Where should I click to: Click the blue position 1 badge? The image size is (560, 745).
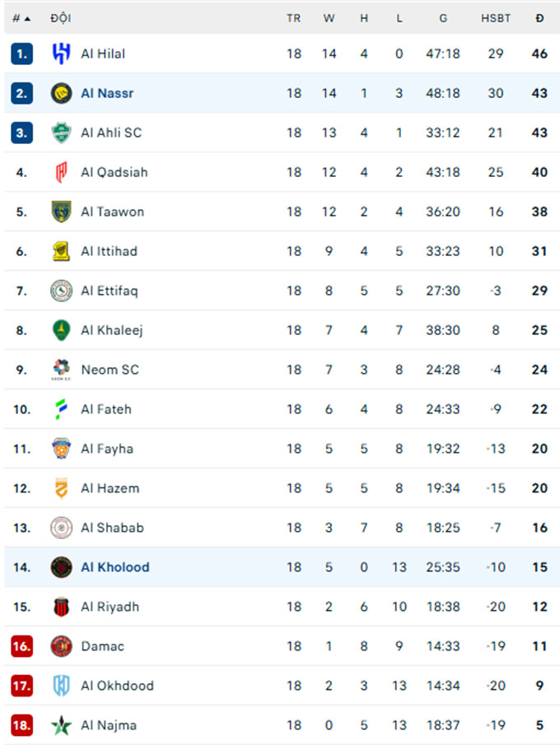click(x=22, y=54)
